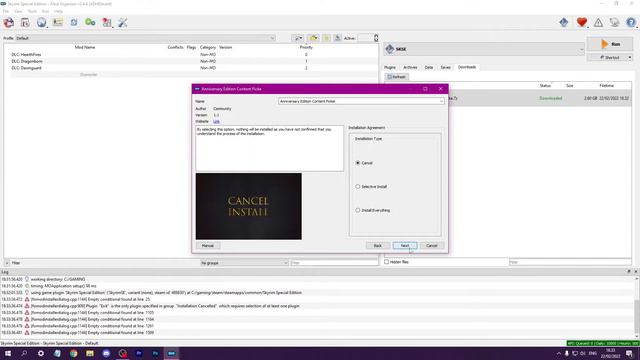
Task: Switch to the Archives tab
Action: pos(410,67)
